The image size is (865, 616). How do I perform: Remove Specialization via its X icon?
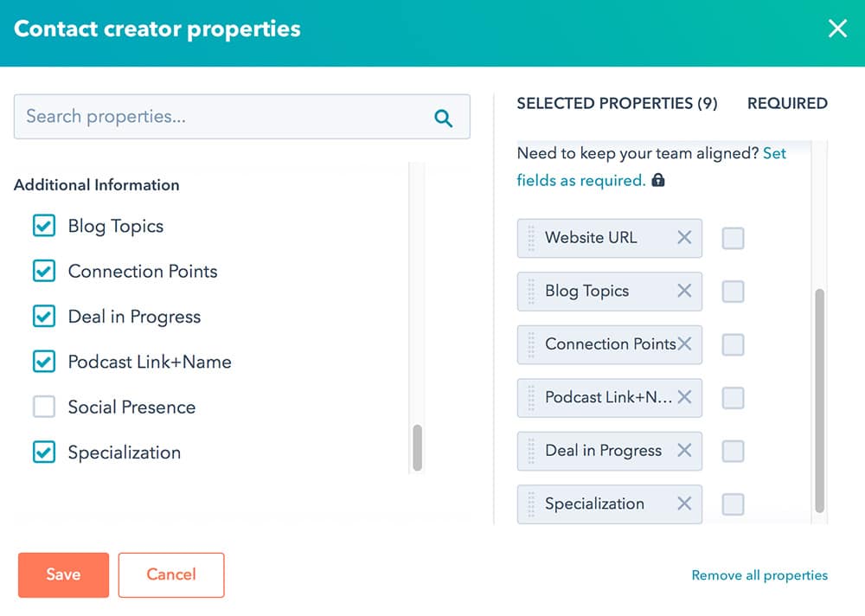pos(684,504)
